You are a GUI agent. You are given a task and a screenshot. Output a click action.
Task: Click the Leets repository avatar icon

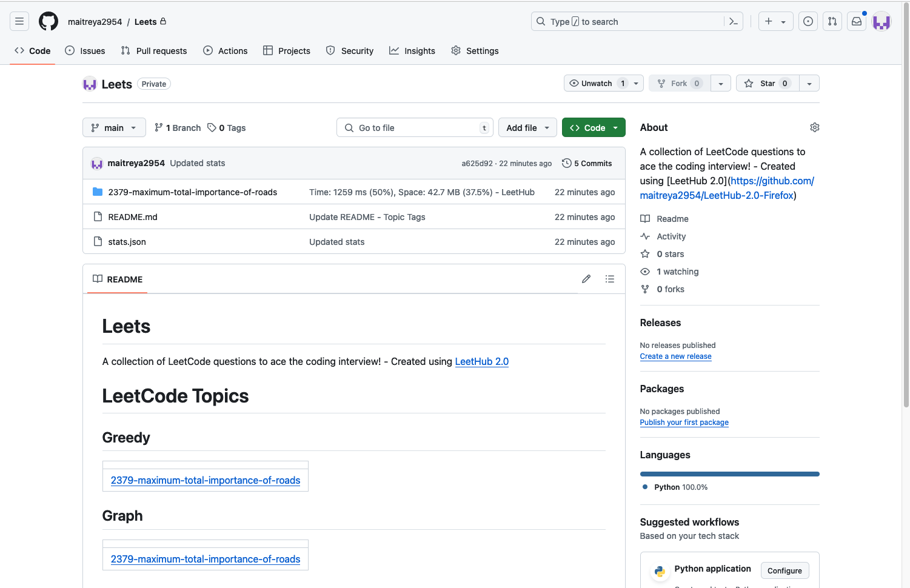point(90,84)
